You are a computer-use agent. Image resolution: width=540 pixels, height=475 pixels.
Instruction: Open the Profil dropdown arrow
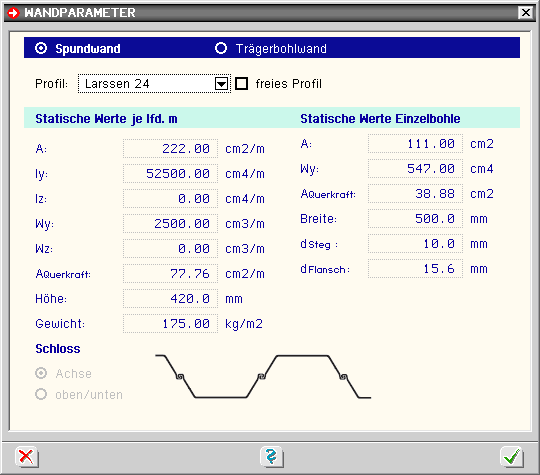click(x=221, y=84)
